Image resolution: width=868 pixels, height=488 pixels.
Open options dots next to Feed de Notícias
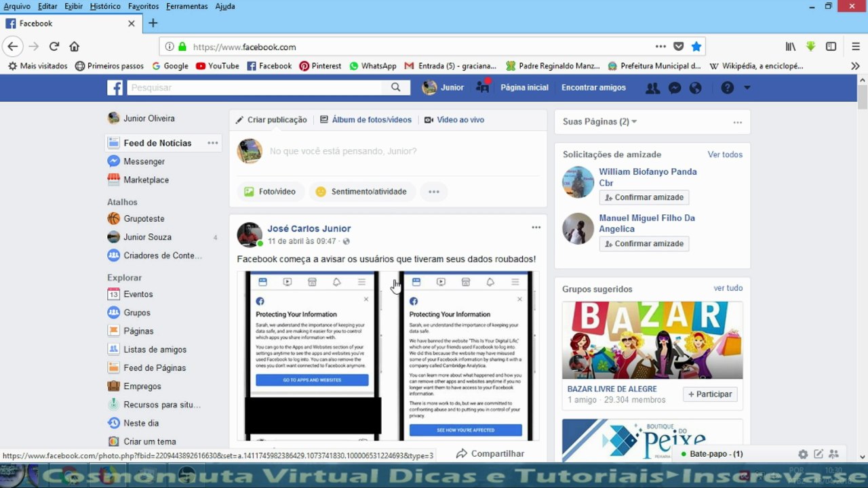[x=213, y=143]
